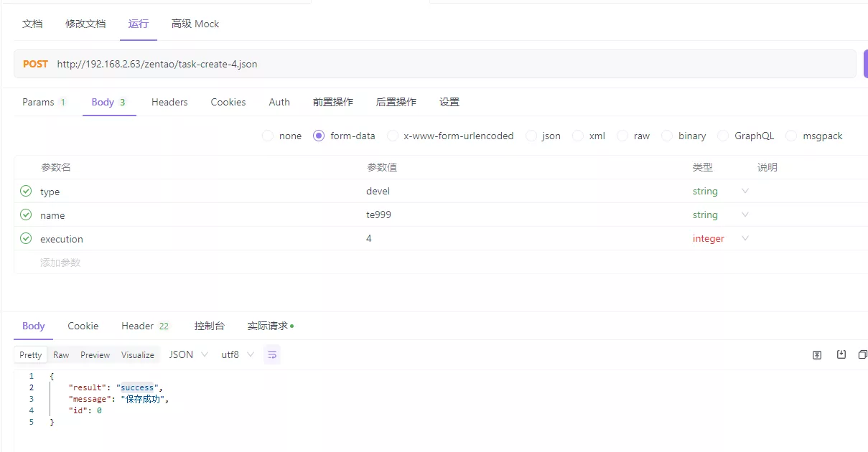Select the GraphQL body type
The height and width of the screenshot is (452, 868).
pyautogui.click(x=723, y=136)
